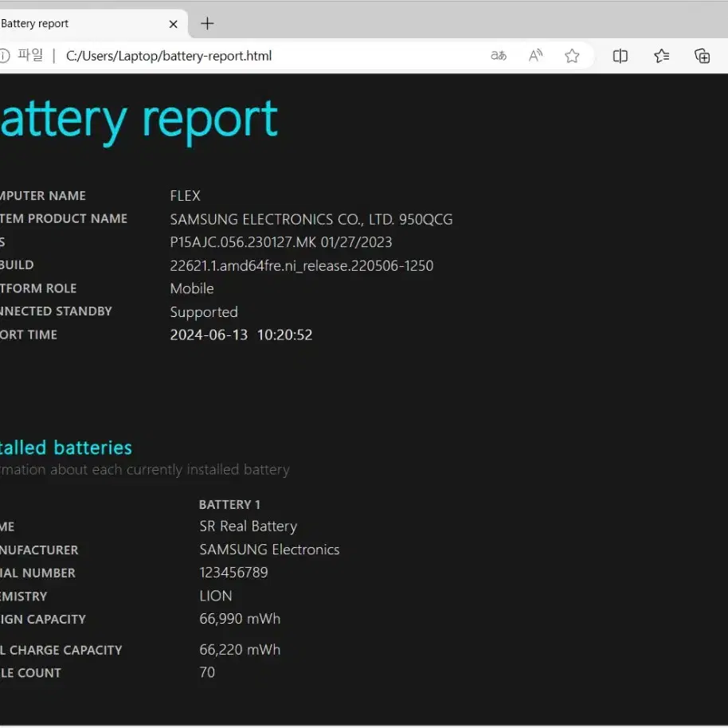This screenshot has height=728, width=728.
Task: Select the report time 2024-06-13 10:20:52
Action: pyautogui.click(x=241, y=335)
